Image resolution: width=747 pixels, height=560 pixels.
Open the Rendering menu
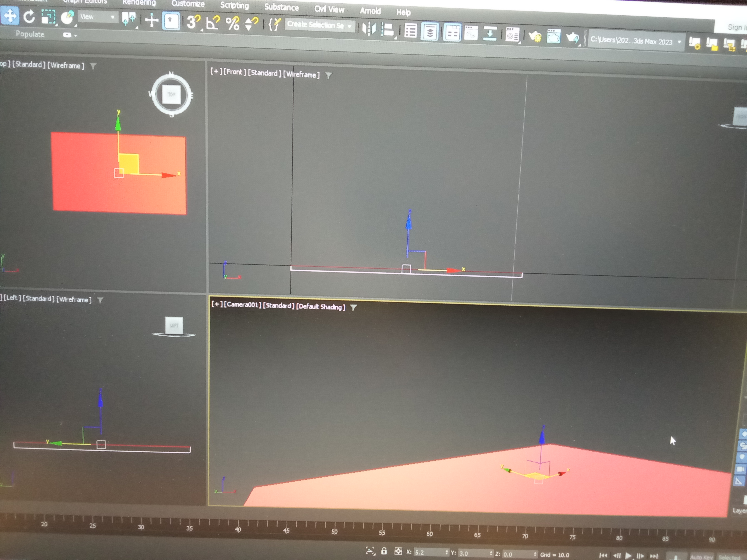(x=139, y=3)
